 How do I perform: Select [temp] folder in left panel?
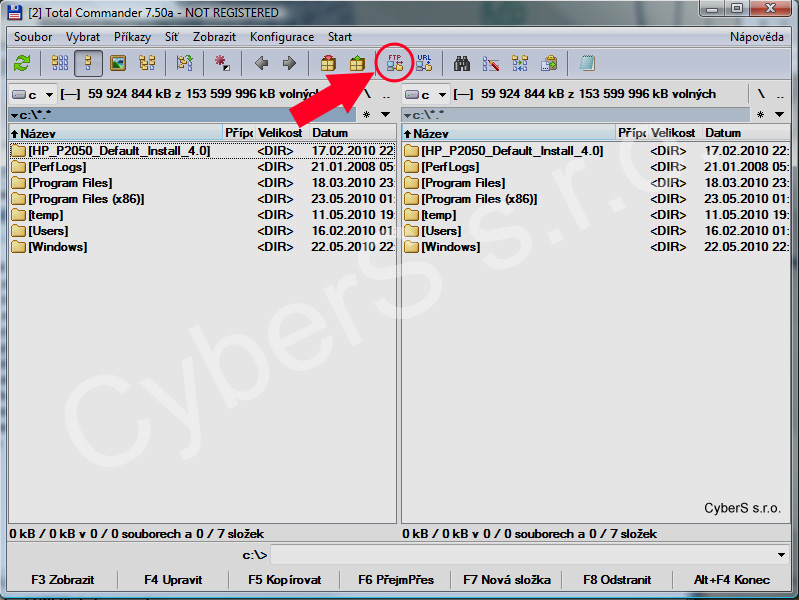[202, 215]
